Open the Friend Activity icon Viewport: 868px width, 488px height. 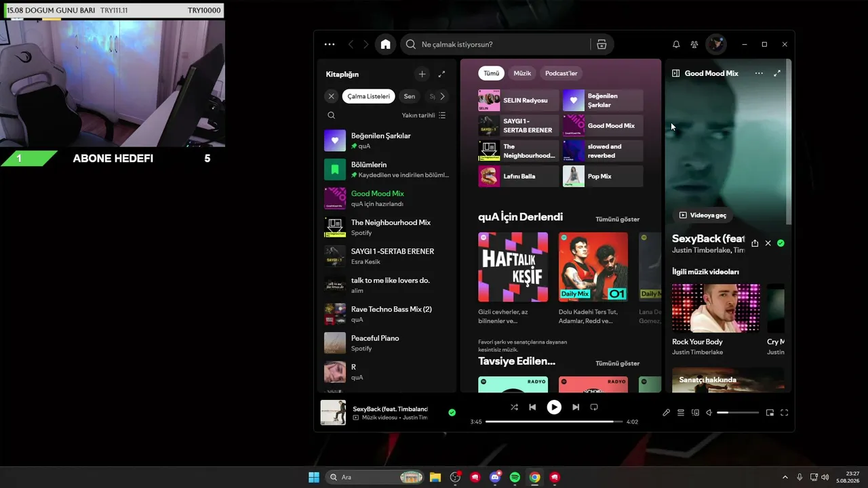pyautogui.click(x=694, y=45)
